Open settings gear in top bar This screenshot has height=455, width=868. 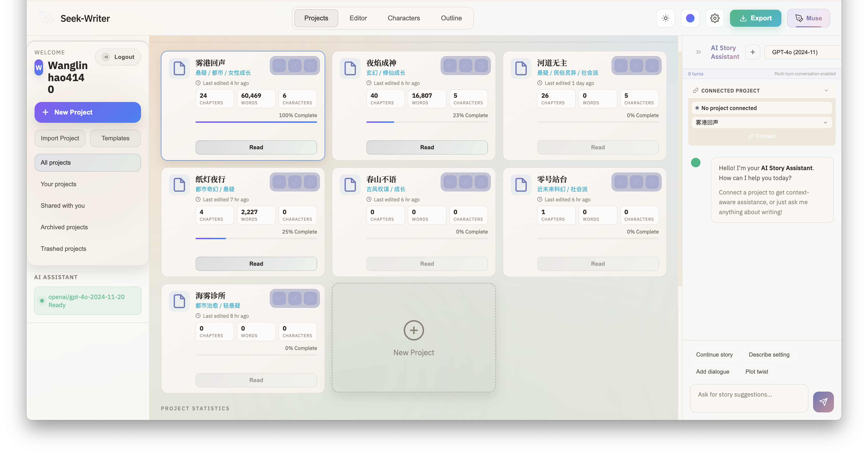click(x=715, y=18)
